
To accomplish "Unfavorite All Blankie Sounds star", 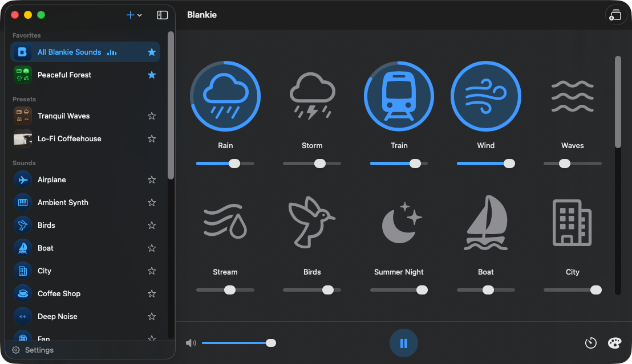I will [152, 52].
